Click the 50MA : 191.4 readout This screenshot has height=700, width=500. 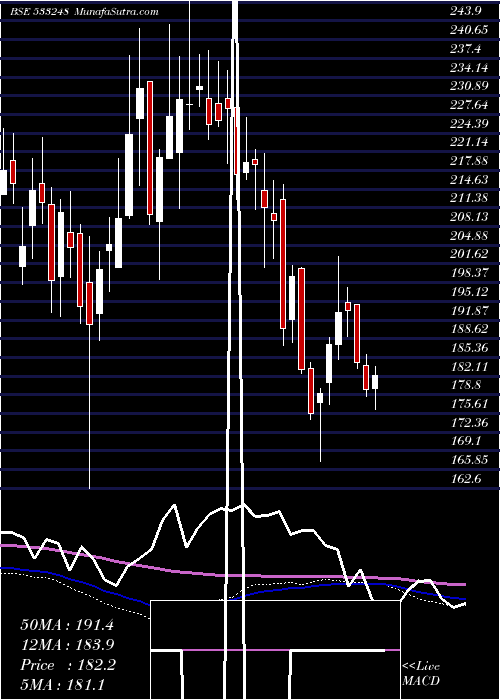coord(67,625)
